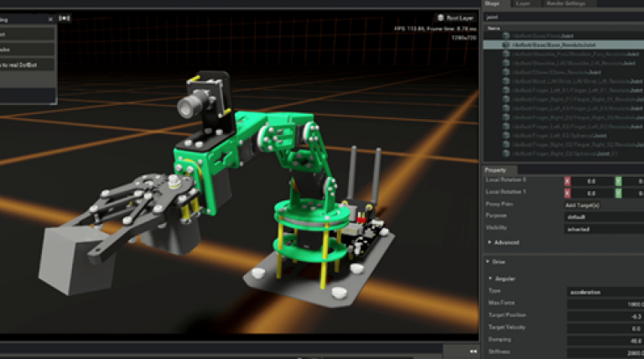Select the Base_RevoluteJoint row
This screenshot has height=359, width=644.
563,44
